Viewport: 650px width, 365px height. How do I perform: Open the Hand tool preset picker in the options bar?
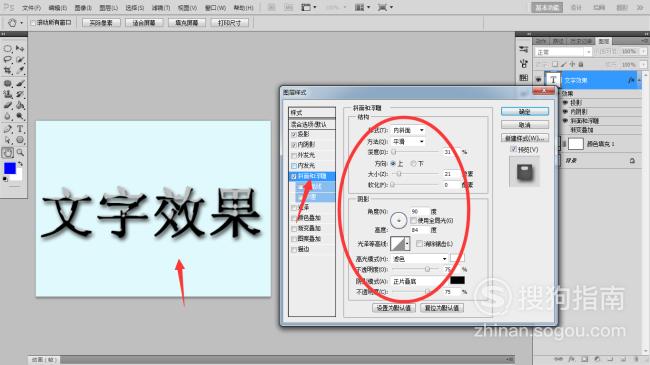click(22, 23)
